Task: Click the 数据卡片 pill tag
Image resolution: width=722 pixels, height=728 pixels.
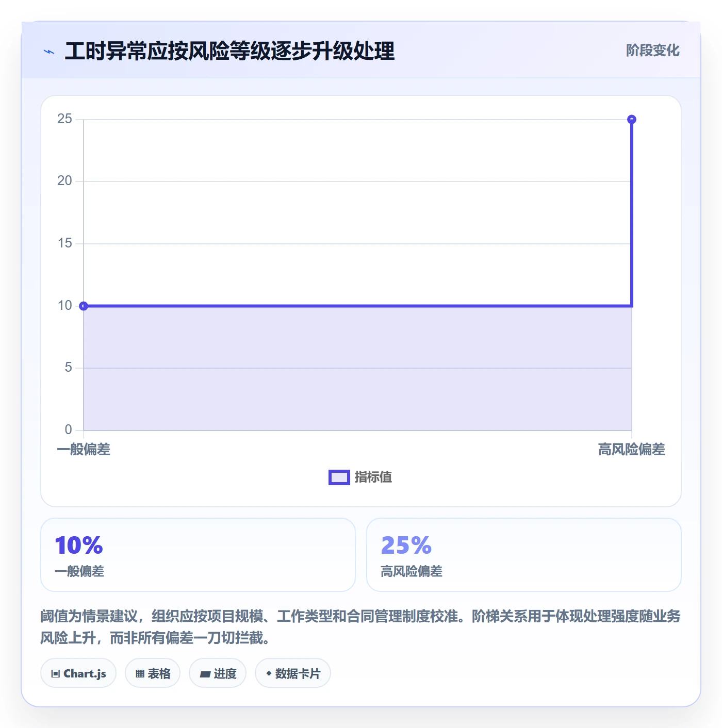Action: coord(293,673)
